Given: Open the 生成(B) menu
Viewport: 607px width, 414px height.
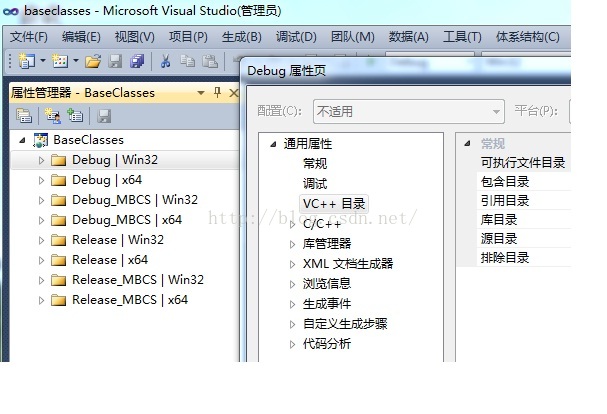Looking at the screenshot, I should point(241,37).
